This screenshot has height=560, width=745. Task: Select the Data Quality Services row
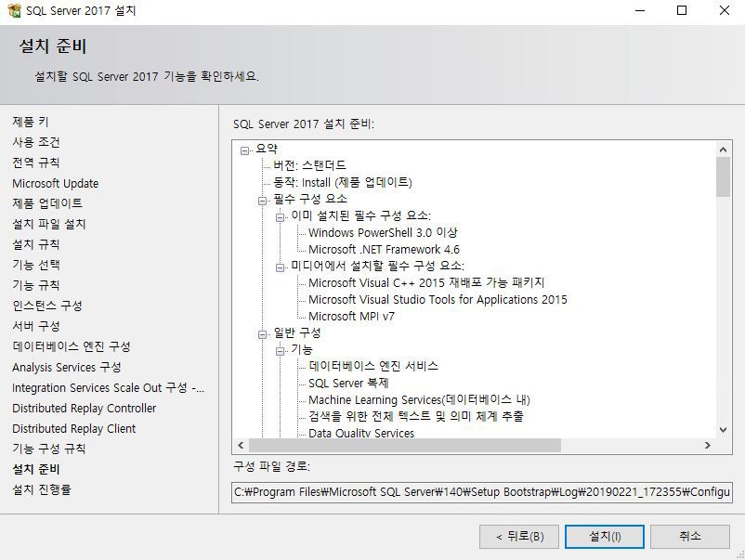[361, 433]
